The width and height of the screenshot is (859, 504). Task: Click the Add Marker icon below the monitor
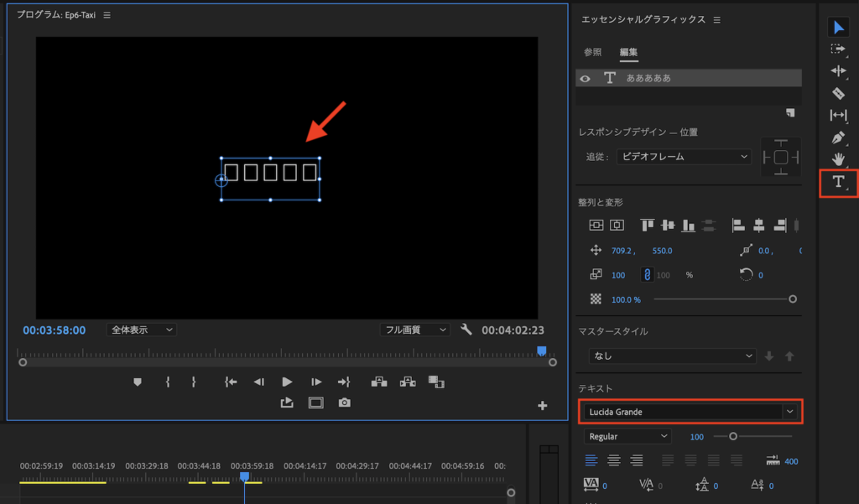click(138, 382)
